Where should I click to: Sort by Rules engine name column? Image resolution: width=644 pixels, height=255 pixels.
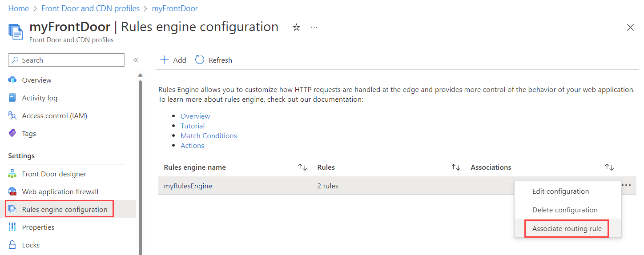[302, 167]
